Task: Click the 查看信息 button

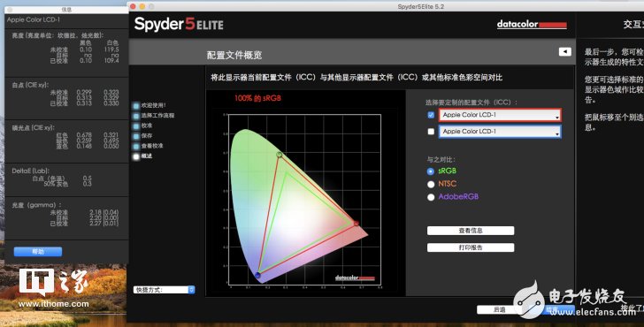Action: pos(471,231)
